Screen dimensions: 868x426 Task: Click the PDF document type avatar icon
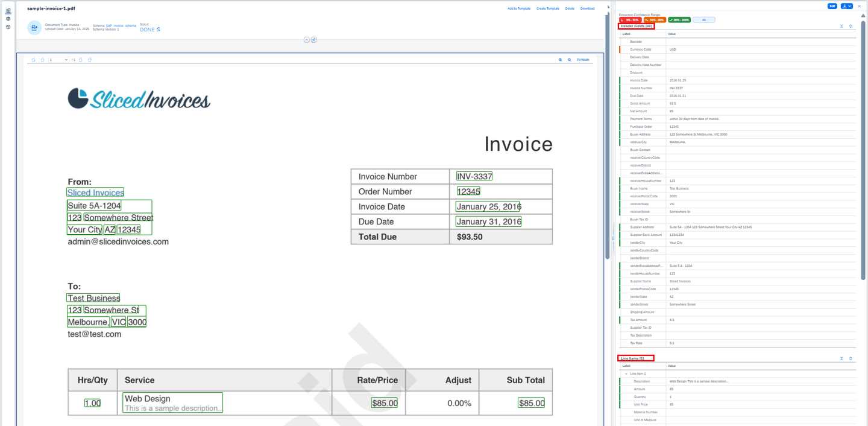[x=34, y=27]
